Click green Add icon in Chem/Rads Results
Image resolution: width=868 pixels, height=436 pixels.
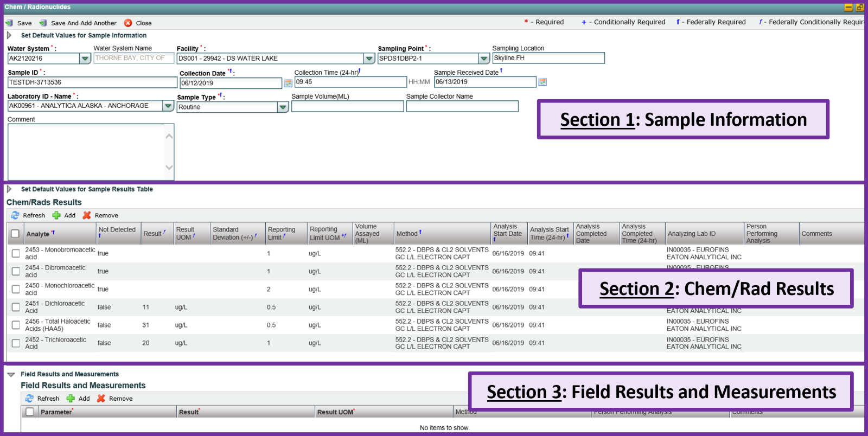tap(56, 215)
